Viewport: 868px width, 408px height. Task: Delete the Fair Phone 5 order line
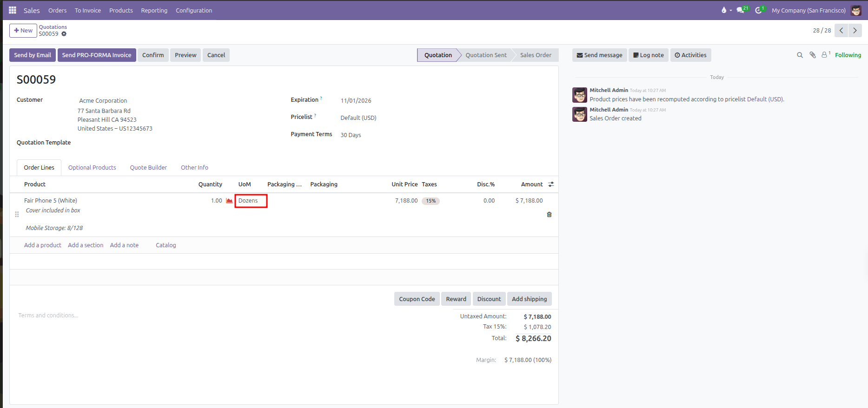549,214
